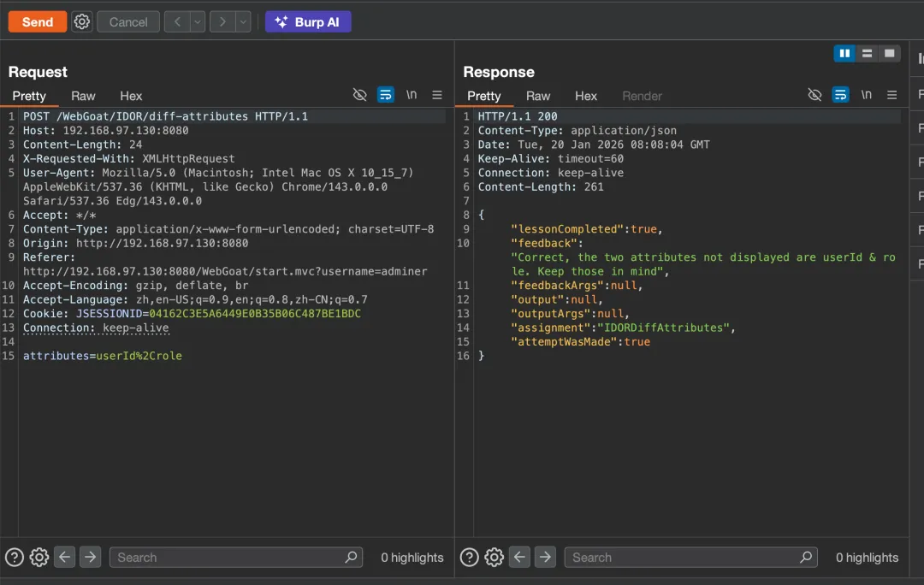924x585 pixels.
Task: Click the response Date header line
Action: 594,145
